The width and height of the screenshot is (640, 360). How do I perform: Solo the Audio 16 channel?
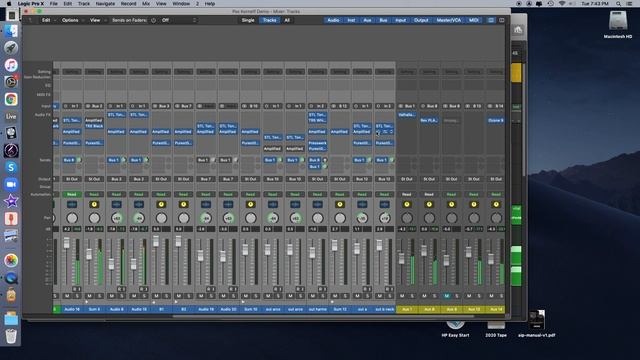click(77, 296)
